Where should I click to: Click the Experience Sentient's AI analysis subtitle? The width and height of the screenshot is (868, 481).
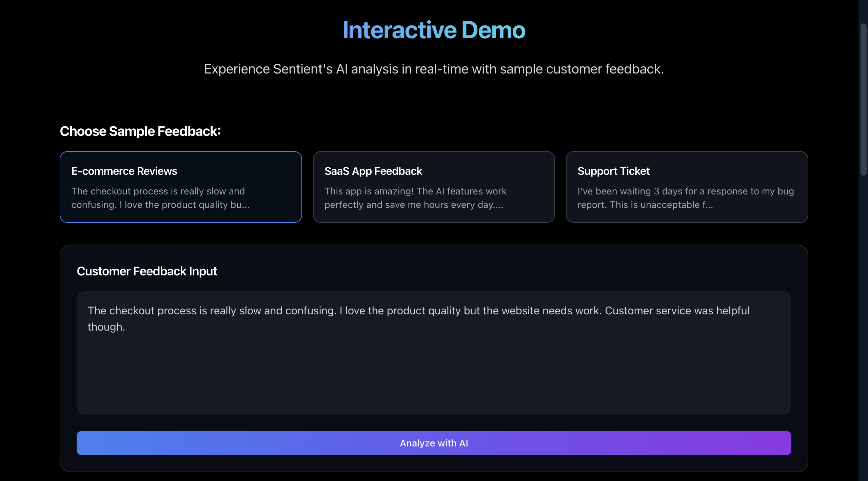tap(434, 69)
